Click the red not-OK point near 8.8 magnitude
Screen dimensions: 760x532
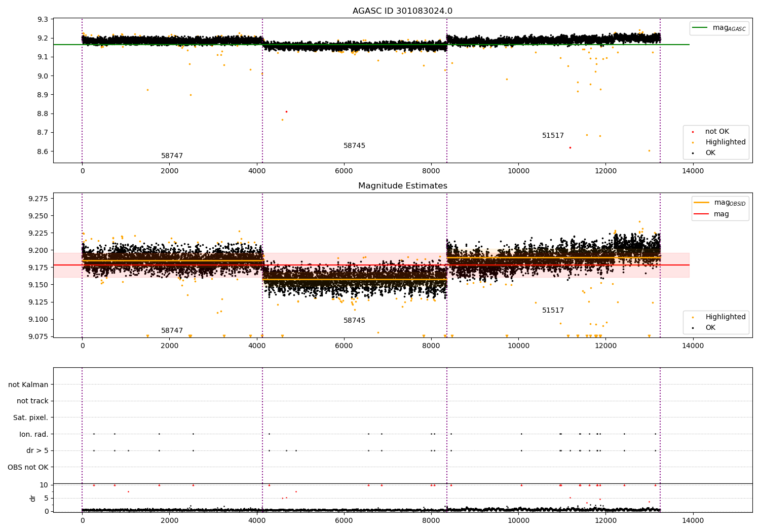(286, 111)
